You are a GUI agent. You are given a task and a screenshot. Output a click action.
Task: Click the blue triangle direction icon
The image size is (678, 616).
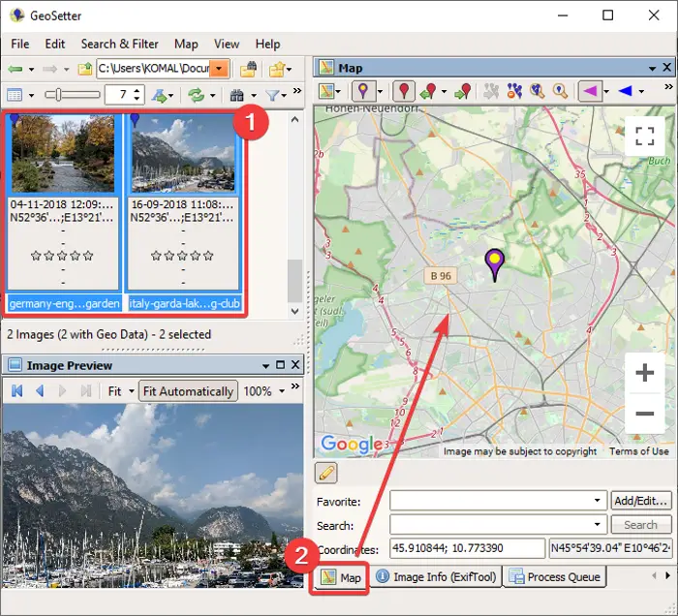pyautogui.click(x=626, y=91)
